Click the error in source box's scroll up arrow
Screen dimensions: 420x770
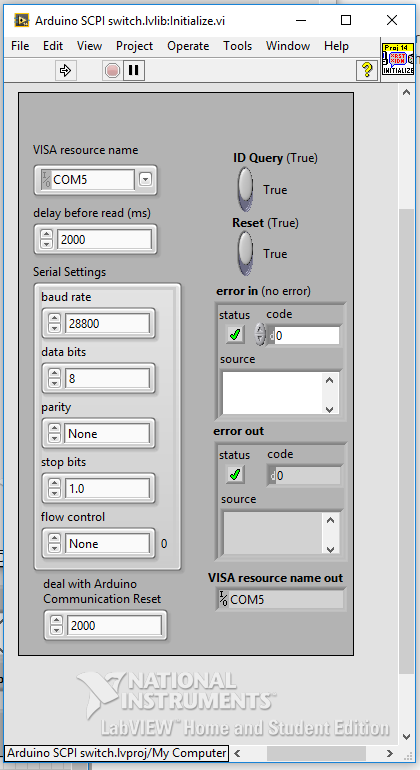pyautogui.click(x=330, y=380)
